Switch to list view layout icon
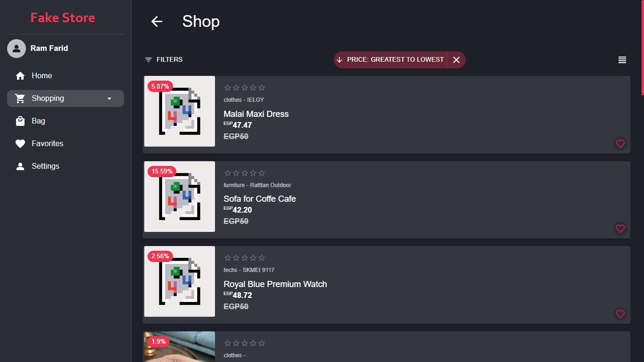The height and width of the screenshot is (362, 644). click(x=622, y=60)
